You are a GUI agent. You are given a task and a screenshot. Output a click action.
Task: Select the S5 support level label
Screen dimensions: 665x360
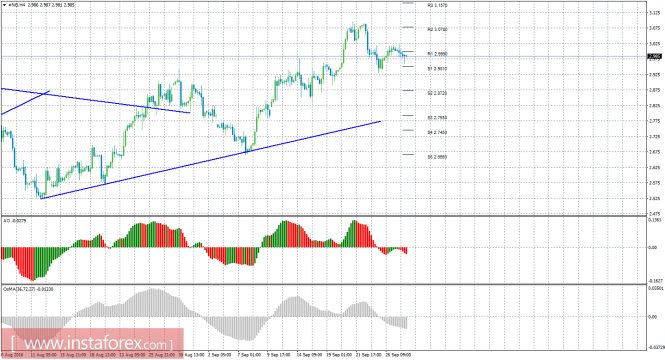point(437,157)
